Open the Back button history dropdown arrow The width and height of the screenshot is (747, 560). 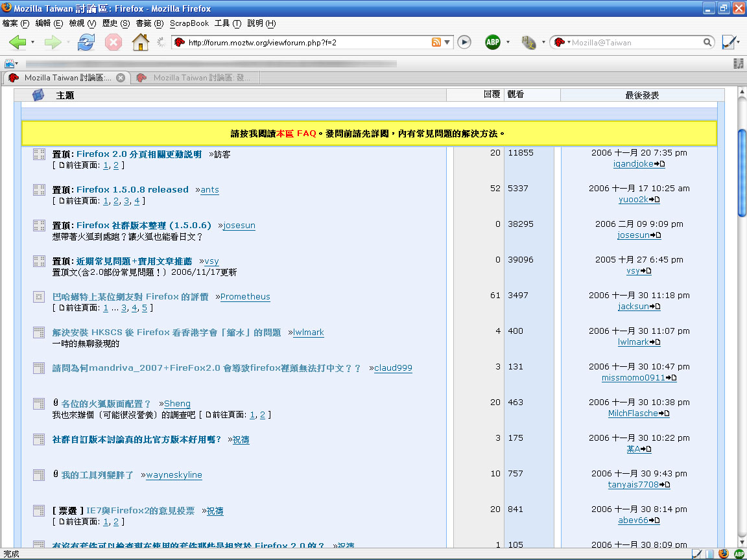pyautogui.click(x=32, y=43)
